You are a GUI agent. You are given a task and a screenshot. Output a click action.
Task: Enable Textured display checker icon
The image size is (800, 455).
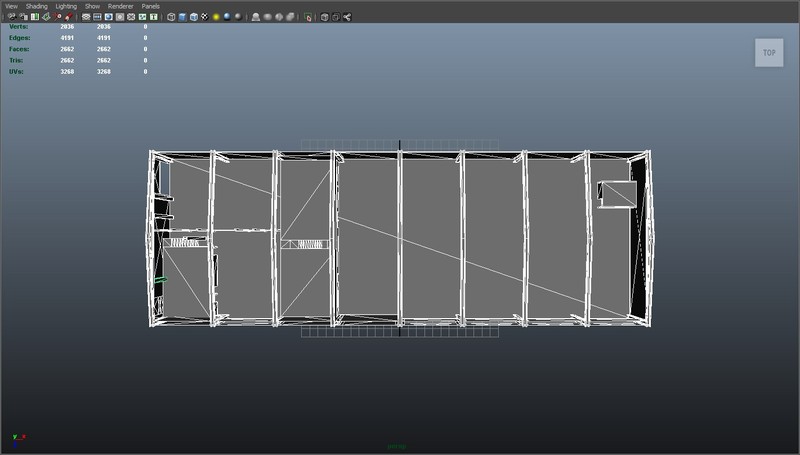coord(205,17)
